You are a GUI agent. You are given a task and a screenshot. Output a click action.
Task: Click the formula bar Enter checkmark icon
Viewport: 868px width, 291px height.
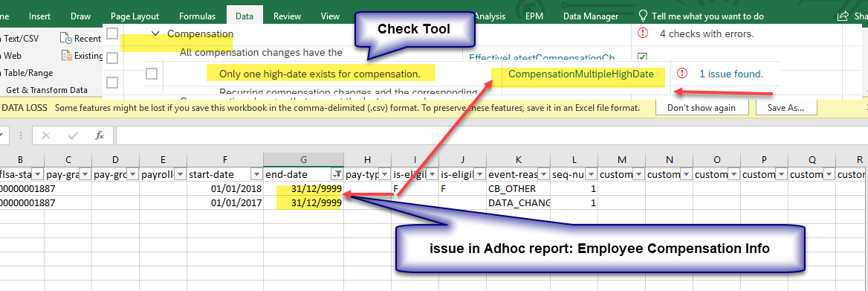[73, 135]
